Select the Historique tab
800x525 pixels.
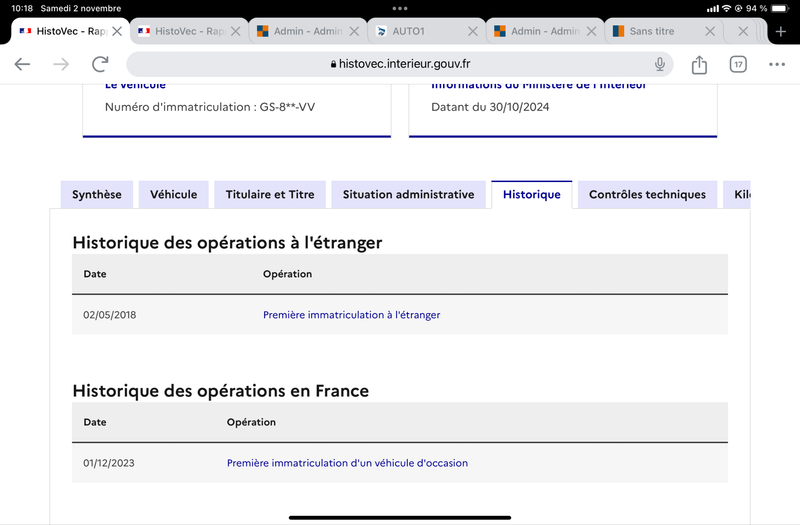click(532, 194)
